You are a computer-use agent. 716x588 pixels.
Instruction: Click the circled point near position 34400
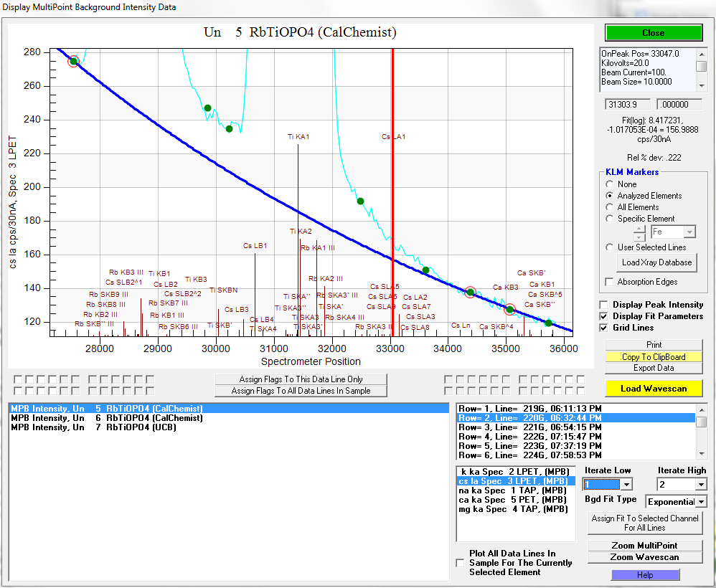pyautogui.click(x=470, y=293)
